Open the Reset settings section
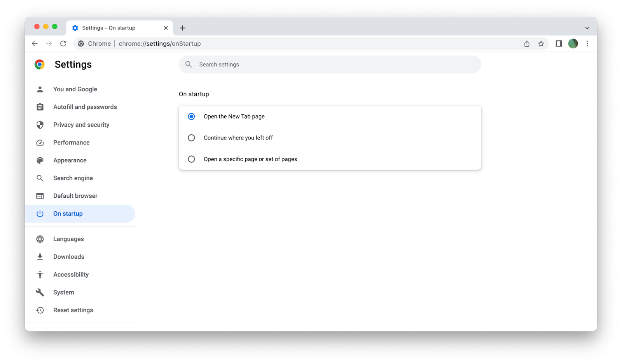The image size is (622, 364). [x=73, y=310]
